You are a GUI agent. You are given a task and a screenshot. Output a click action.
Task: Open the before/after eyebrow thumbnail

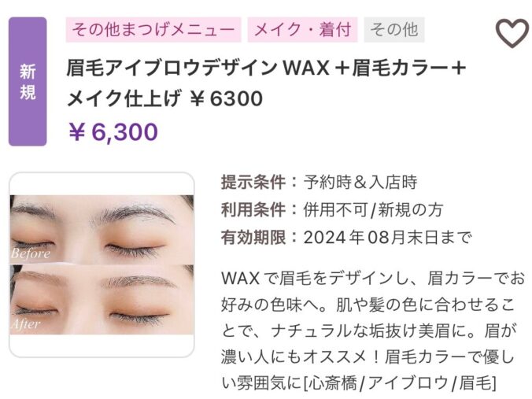coord(102,264)
